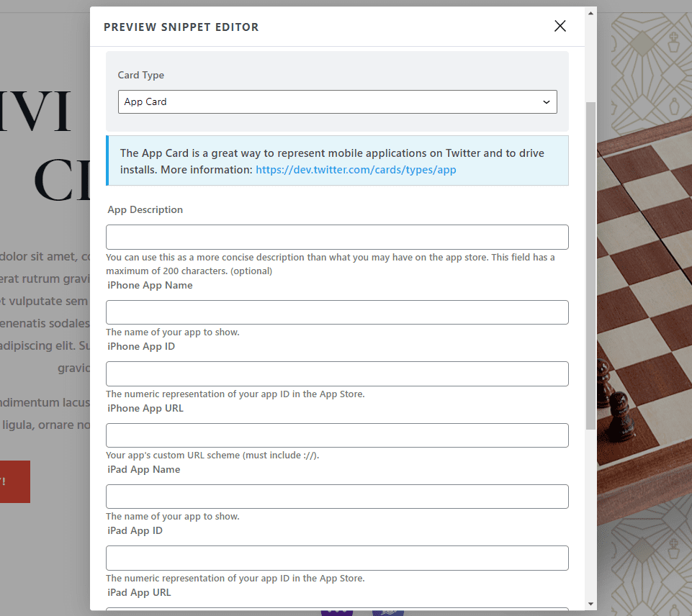Click the iPad App Name input
The image size is (692, 616).
point(336,497)
